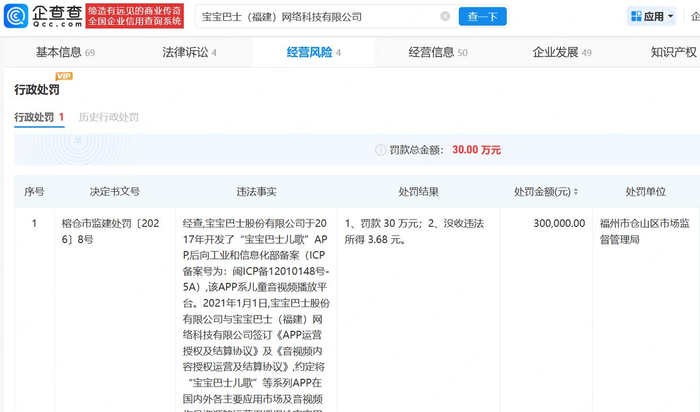Open the 法律诉讼 tab
Viewport: 700px width, 412px height.
tap(189, 52)
